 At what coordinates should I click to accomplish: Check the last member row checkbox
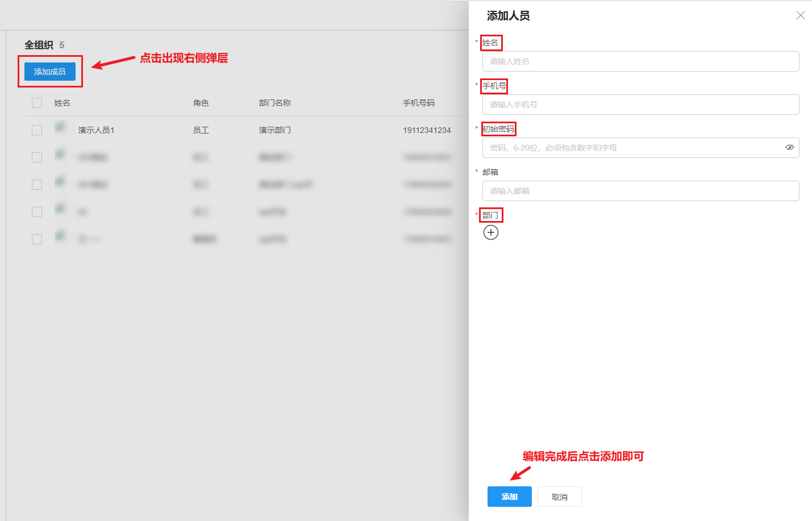(x=36, y=239)
